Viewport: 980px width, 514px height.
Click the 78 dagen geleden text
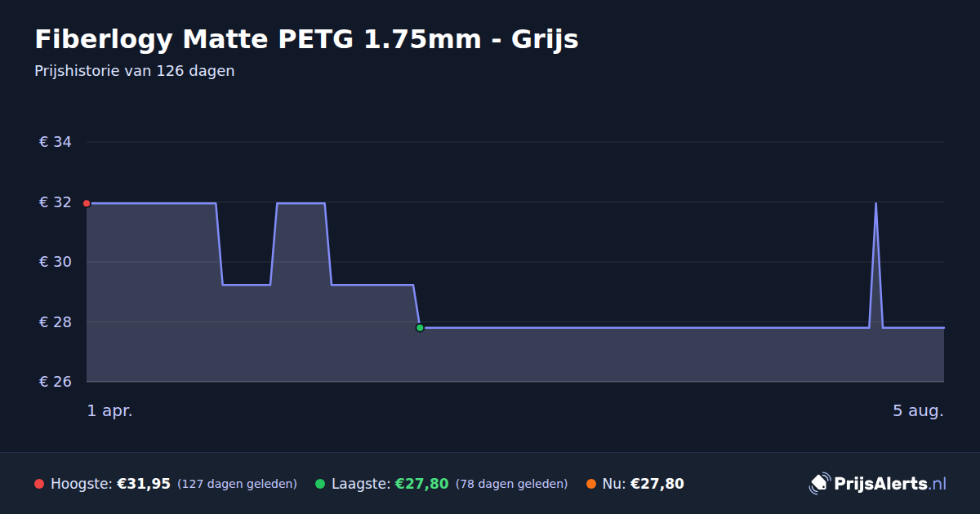[511, 484]
